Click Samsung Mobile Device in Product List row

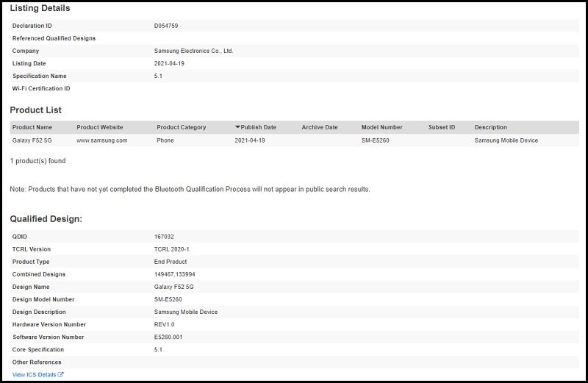506,140
